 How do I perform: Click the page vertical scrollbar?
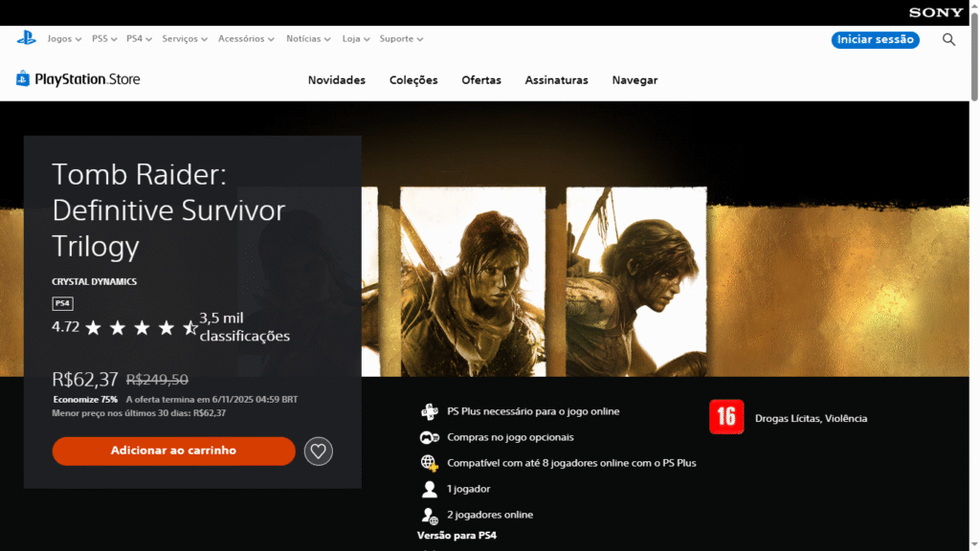click(x=974, y=287)
